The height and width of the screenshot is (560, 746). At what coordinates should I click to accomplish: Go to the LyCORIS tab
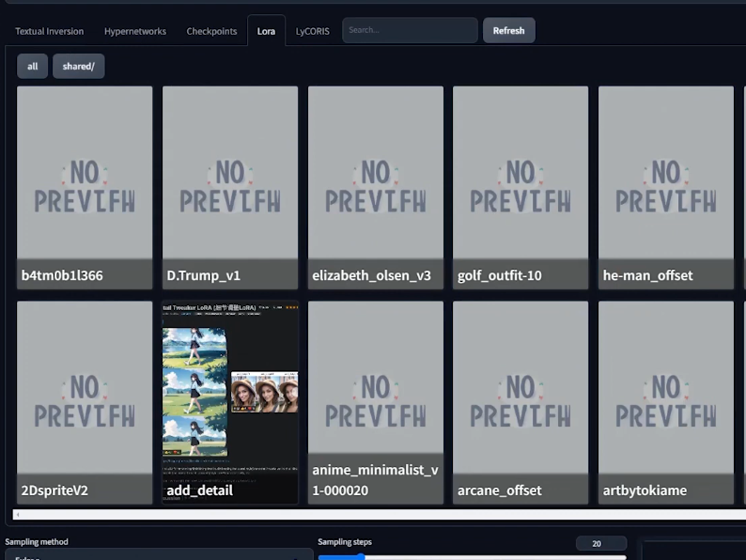coord(312,31)
